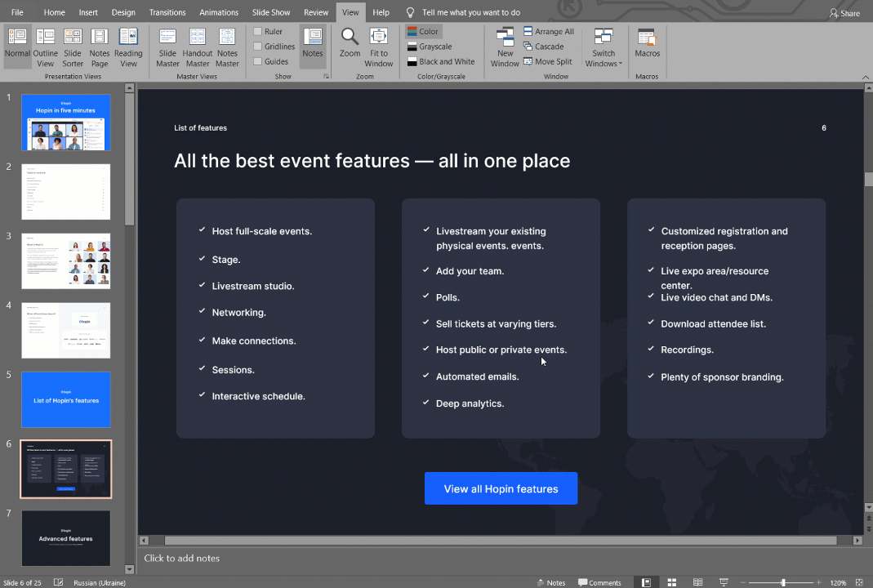Toggle Notes pane from status bar
Screen dimensions: 873x588
[x=551, y=582]
